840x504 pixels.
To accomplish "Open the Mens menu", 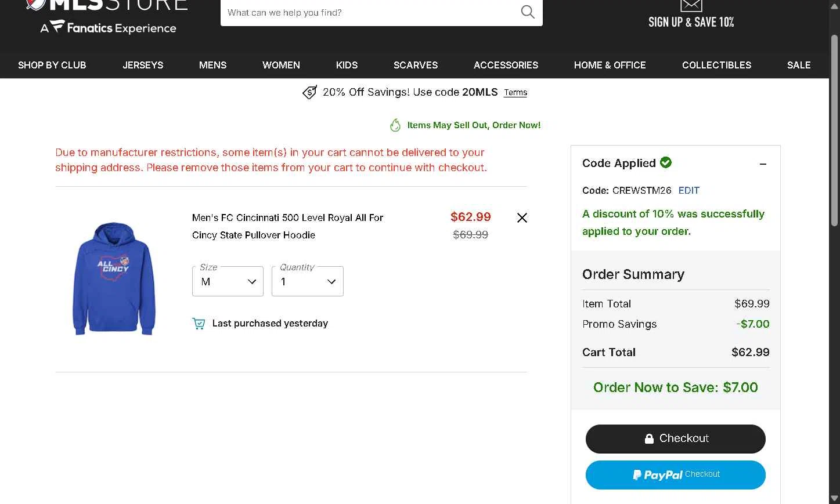I will click(x=212, y=65).
